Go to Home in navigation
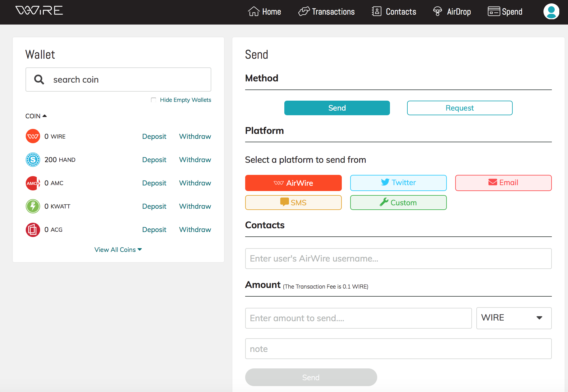Screen dimensions: 568x392 click(x=264, y=11)
